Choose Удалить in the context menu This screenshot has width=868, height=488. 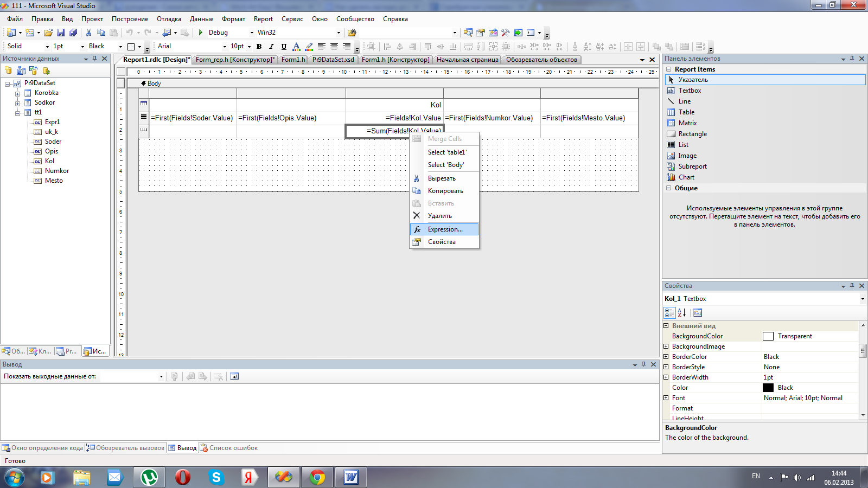[x=444, y=216]
